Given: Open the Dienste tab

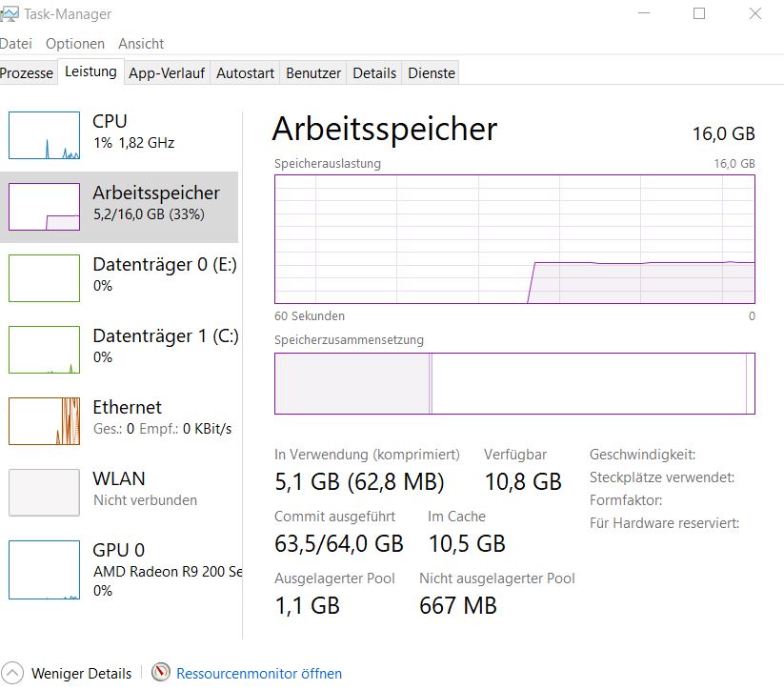Looking at the screenshot, I should [x=432, y=73].
